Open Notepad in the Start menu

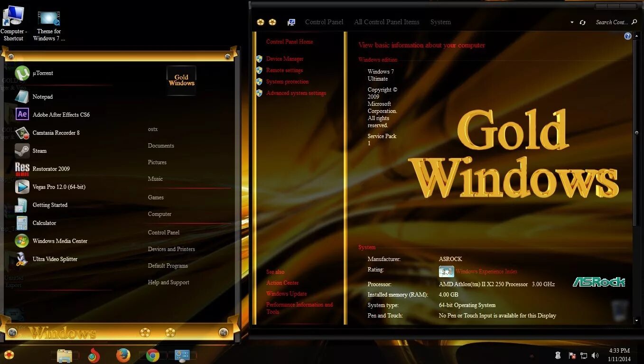42,96
